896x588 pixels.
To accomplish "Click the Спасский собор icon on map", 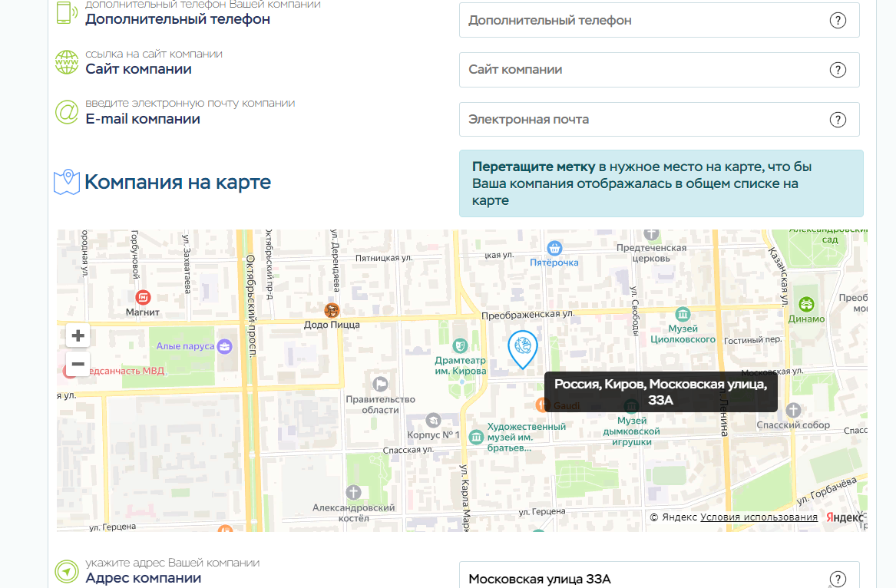I will (x=793, y=411).
